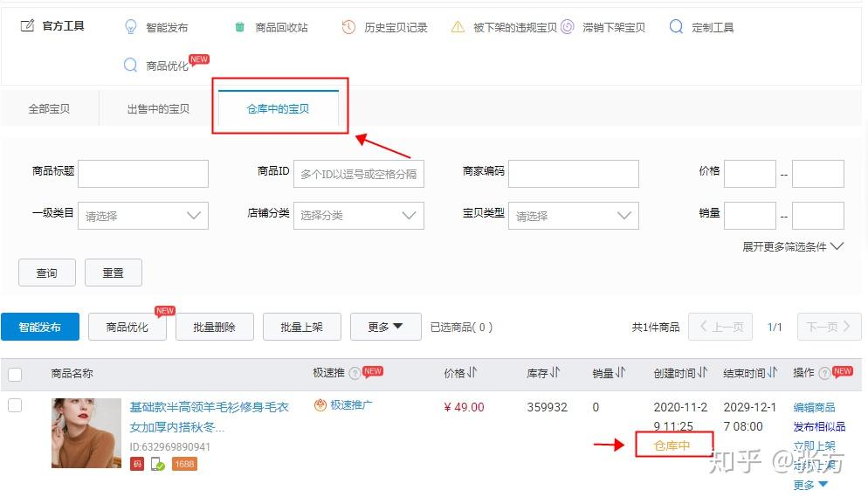
Task: Open the 商品优化 magnifier icon in tools row
Action: [131, 66]
